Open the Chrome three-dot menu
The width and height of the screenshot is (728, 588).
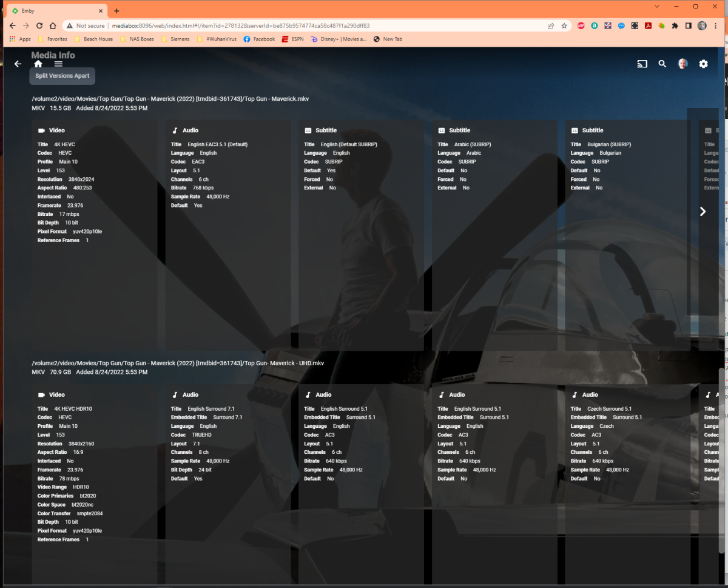[716, 25]
